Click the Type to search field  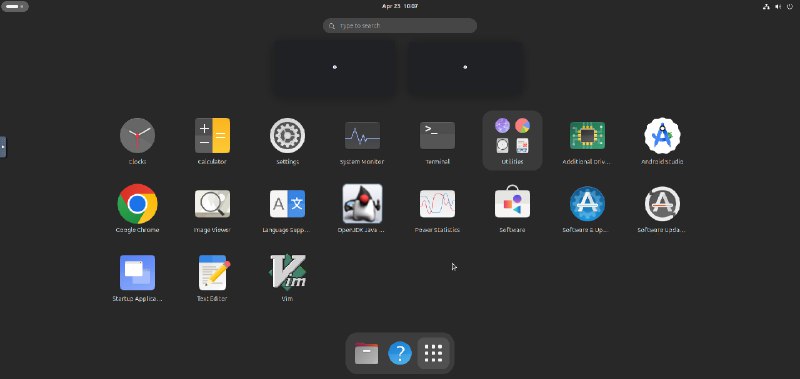400,26
